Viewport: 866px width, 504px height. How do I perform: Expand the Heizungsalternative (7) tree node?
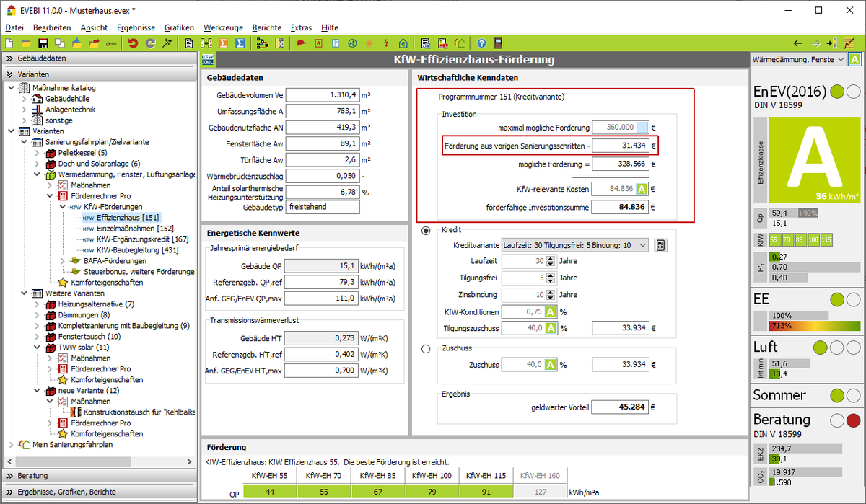pos(38,304)
